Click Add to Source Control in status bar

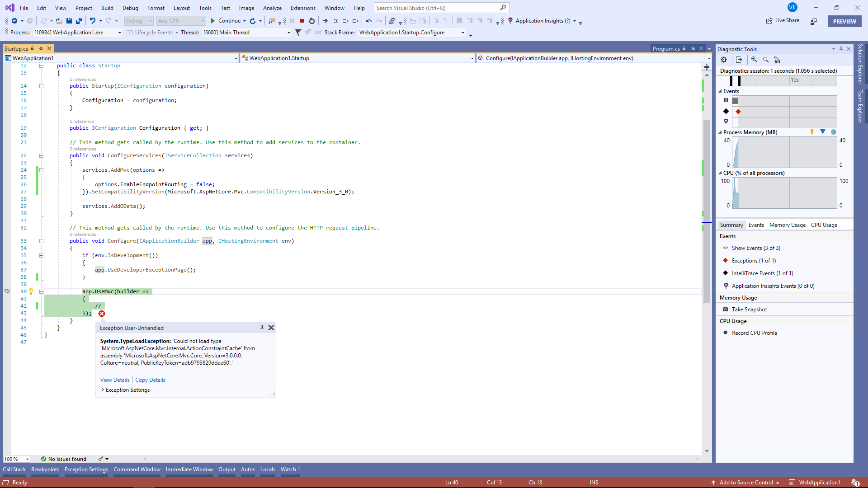(x=746, y=483)
